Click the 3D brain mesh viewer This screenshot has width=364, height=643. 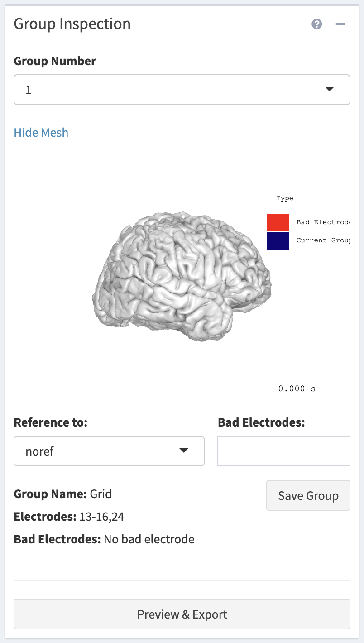(x=181, y=276)
